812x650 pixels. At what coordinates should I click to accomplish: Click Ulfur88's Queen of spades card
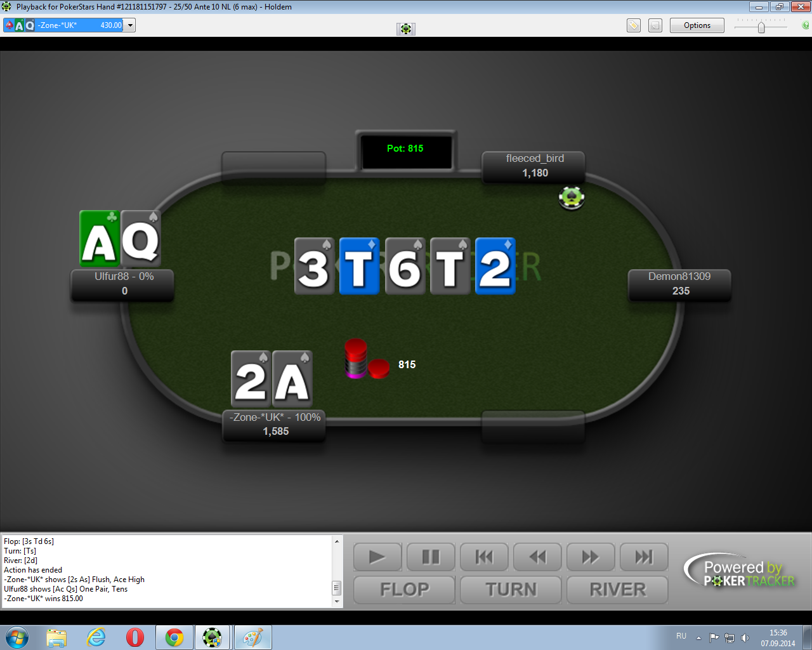141,238
